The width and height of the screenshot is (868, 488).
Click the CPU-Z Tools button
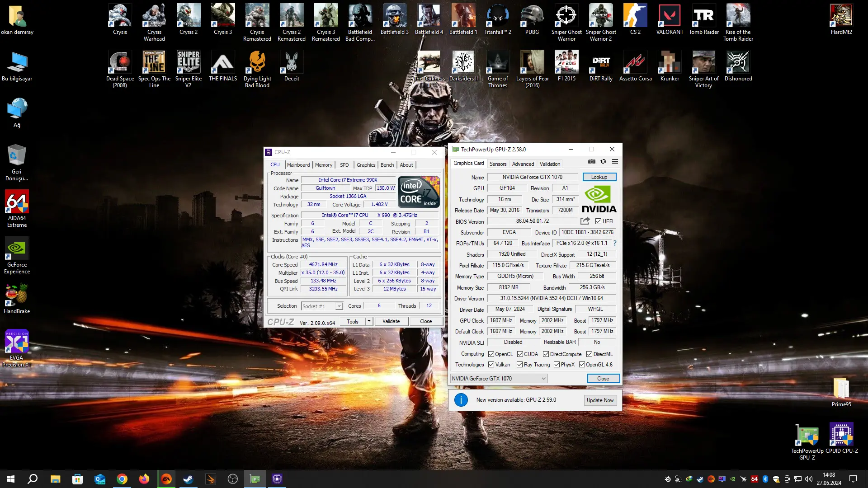353,321
